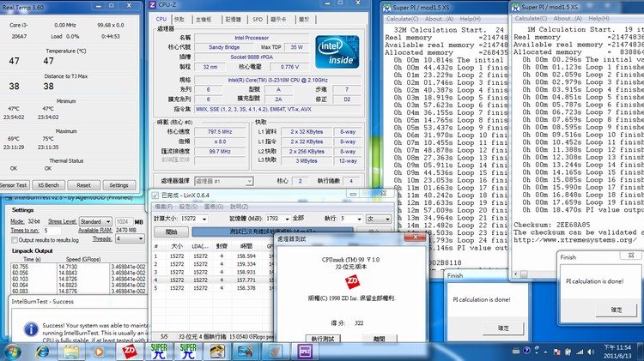Click Sandy Bridge code name field in CPU-Z

[224, 47]
